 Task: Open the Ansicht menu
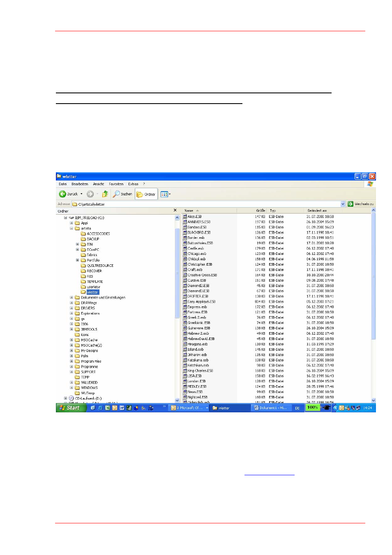coord(99,184)
